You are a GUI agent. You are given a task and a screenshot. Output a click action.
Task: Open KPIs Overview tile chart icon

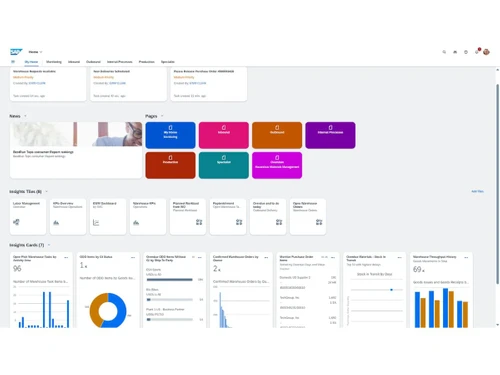56,222
